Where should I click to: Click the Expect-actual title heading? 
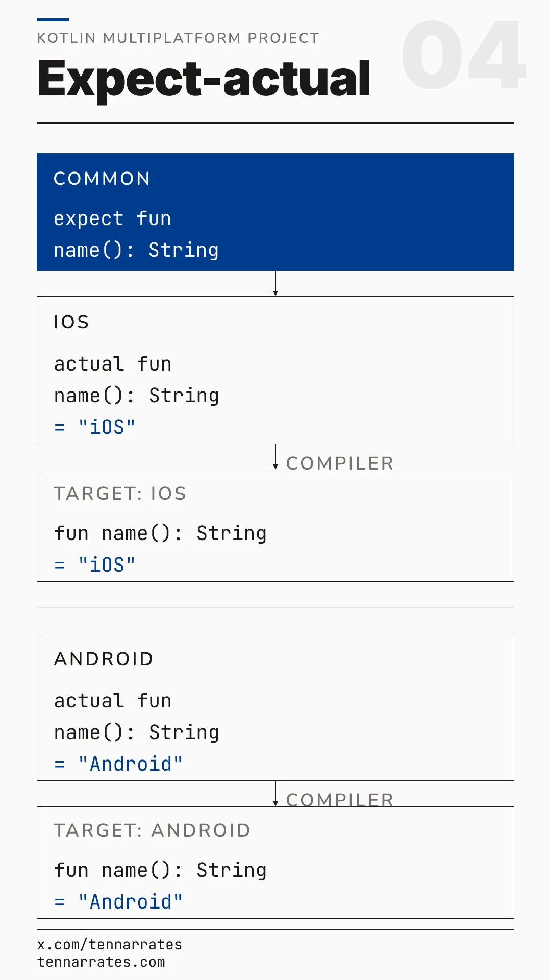(204, 79)
